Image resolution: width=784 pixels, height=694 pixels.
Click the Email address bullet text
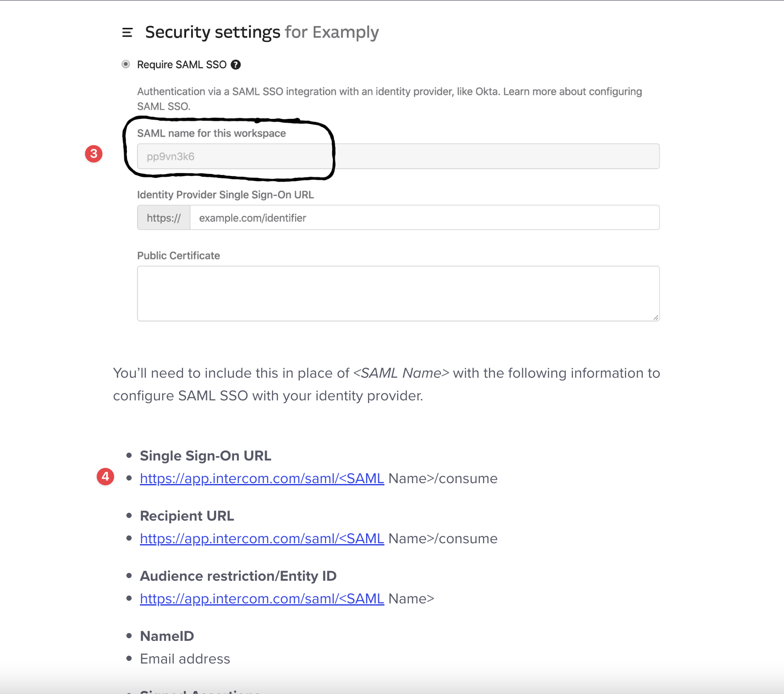185,659
